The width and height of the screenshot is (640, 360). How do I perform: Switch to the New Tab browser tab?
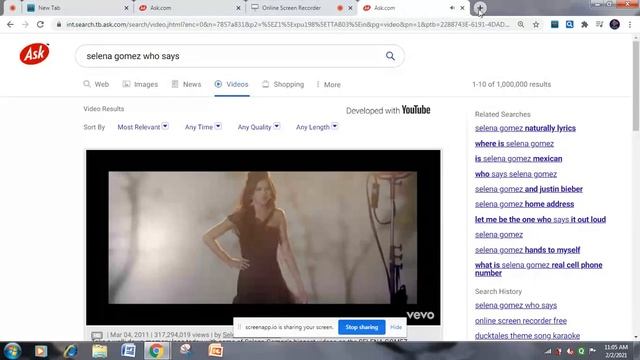pyautogui.click(x=78, y=8)
